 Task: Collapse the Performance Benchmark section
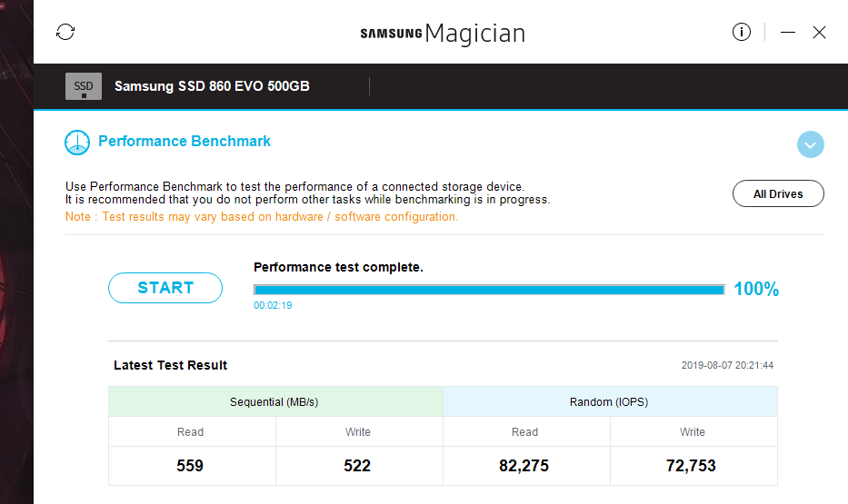pyautogui.click(x=810, y=144)
